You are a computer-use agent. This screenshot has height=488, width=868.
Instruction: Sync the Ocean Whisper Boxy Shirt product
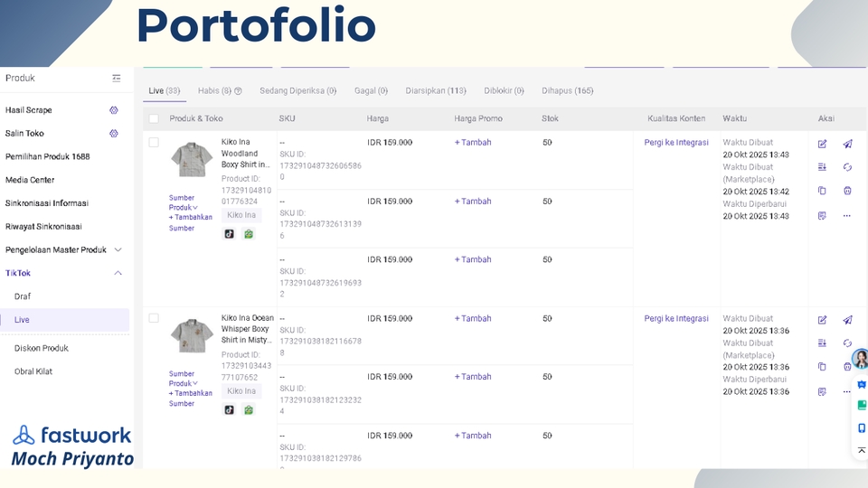point(847,343)
